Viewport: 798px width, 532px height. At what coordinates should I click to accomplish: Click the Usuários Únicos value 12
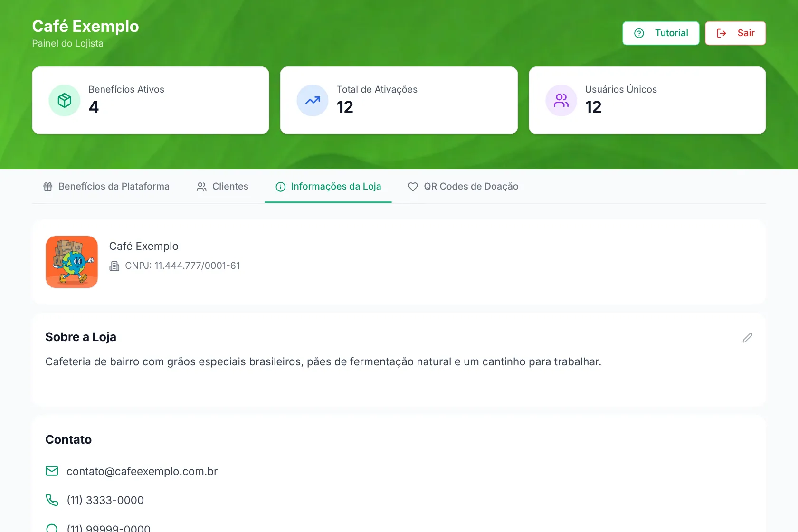(593, 107)
